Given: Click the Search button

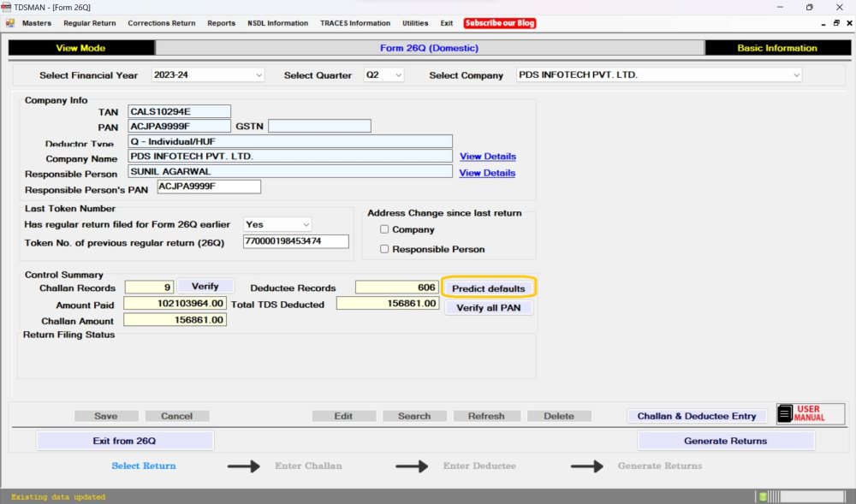Looking at the screenshot, I should pos(414,416).
